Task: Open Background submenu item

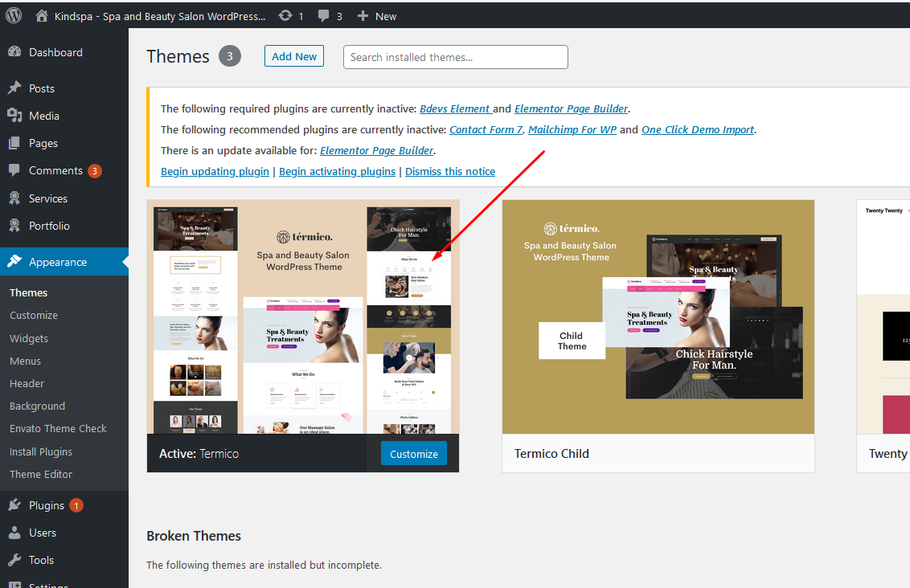Action: pos(37,406)
